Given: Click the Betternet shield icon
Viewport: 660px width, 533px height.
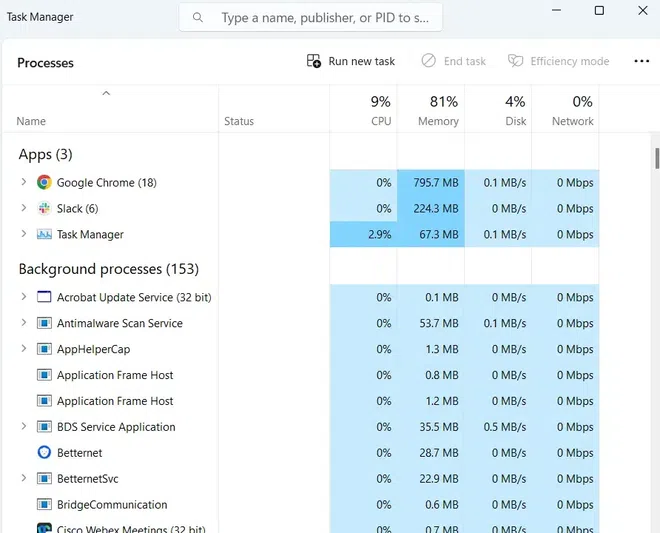Looking at the screenshot, I should pyautogui.click(x=44, y=453).
